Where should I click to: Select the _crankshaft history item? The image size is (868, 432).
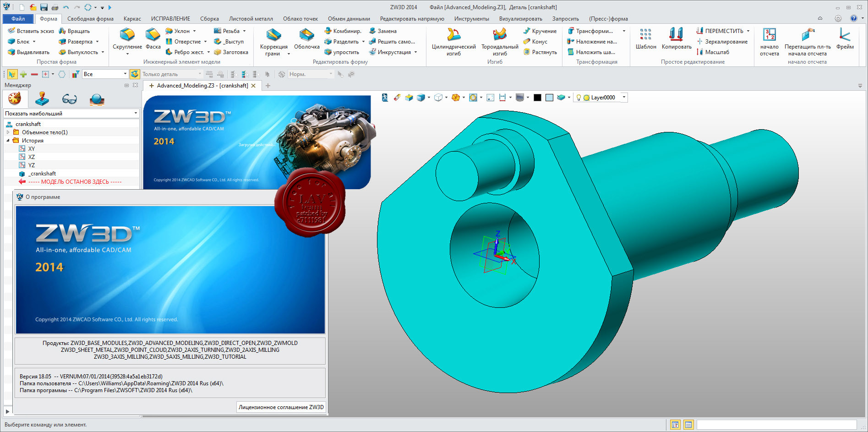pos(42,174)
